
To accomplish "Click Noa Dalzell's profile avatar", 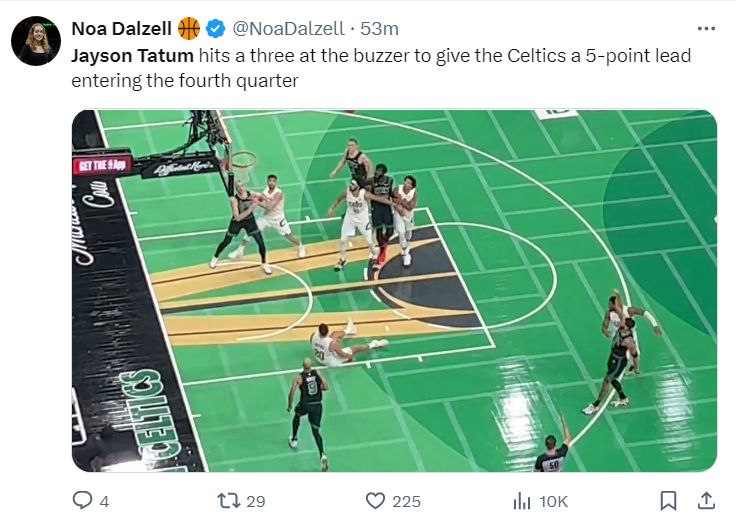I will 36,41.
